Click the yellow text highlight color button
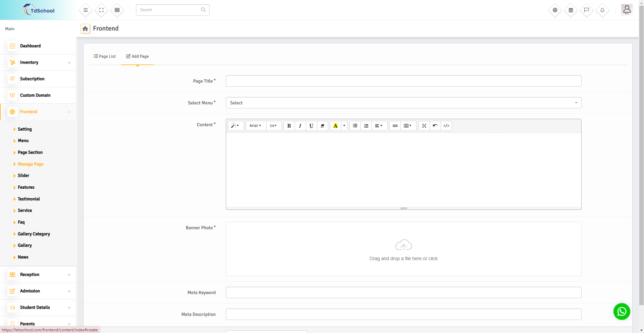Image resolution: width=644 pixels, height=333 pixels. coord(335,126)
